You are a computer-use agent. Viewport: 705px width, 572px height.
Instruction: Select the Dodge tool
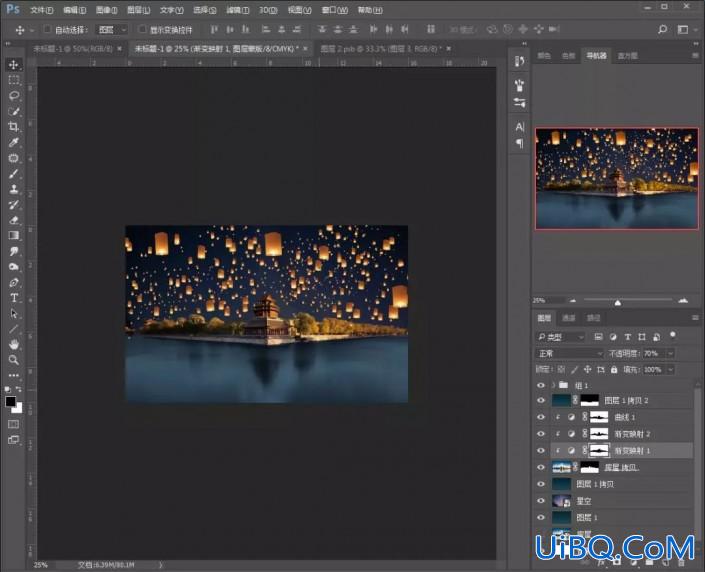[x=13, y=267]
